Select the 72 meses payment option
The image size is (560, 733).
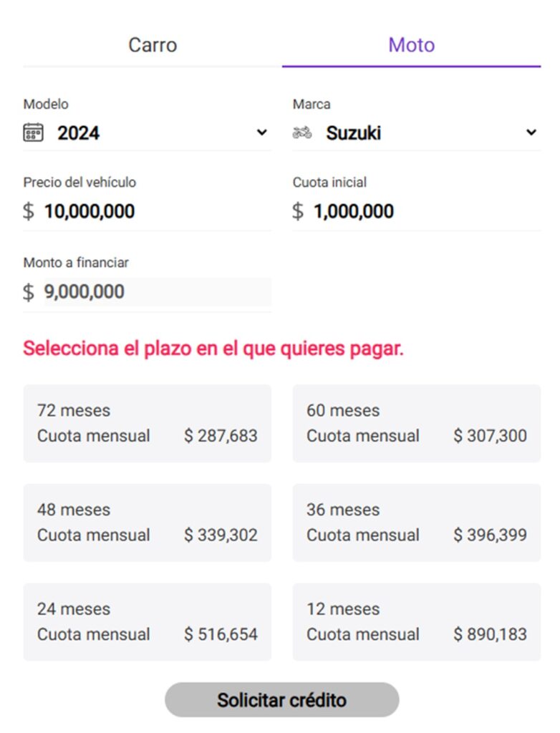pyautogui.click(x=147, y=422)
